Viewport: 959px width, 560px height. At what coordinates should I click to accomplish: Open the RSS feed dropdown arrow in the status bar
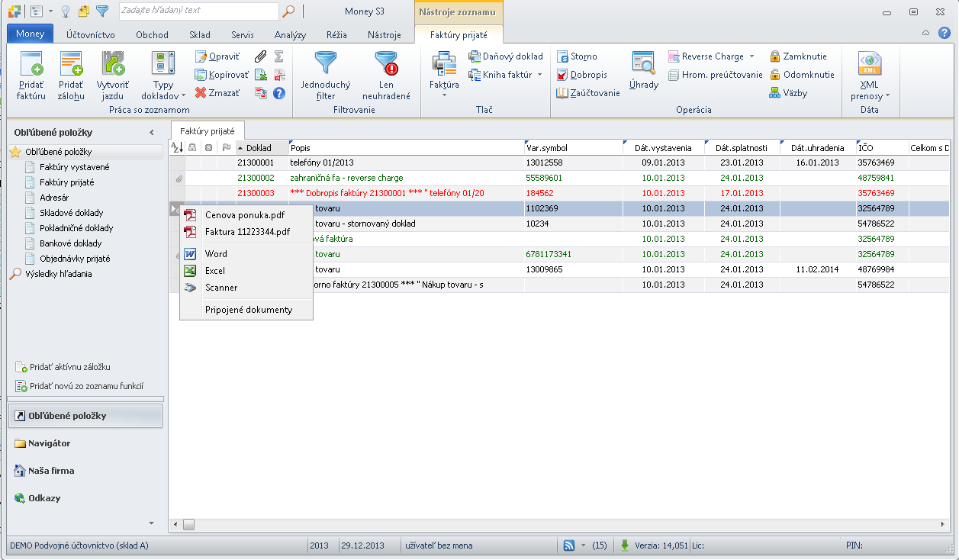pyautogui.click(x=583, y=546)
